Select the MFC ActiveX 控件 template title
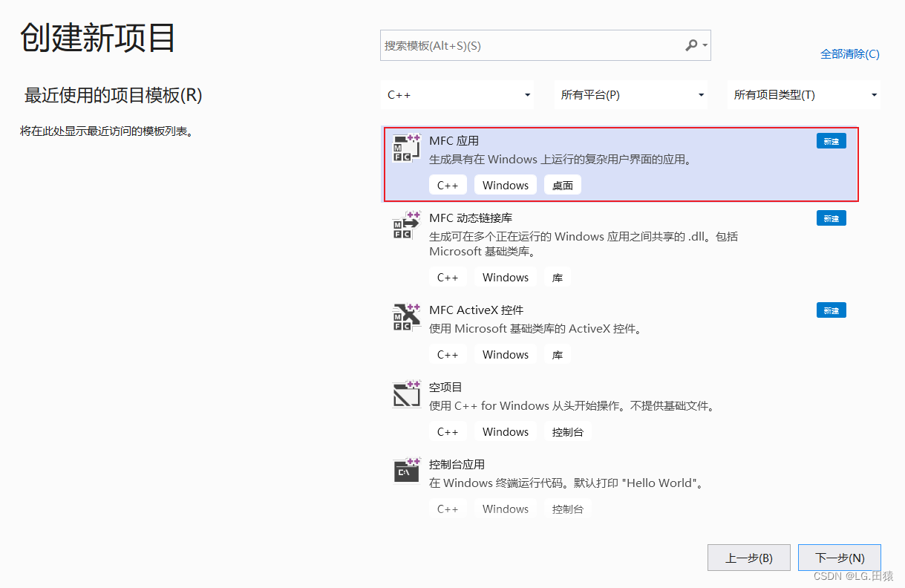The image size is (905, 588). 476,310
